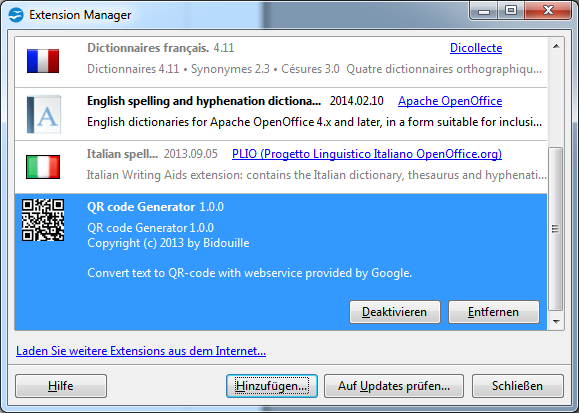Click the extension list scrollbar thumb
This screenshot has width=579, height=413.
tap(555, 229)
